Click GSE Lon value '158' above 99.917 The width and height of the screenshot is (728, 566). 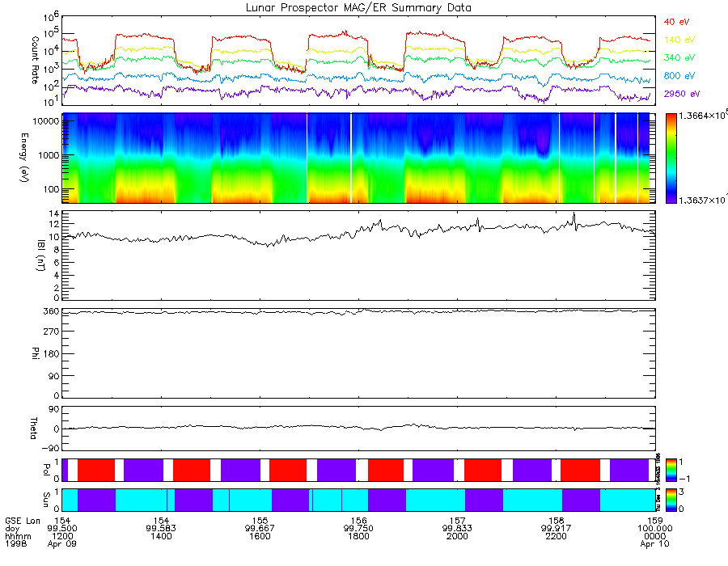click(557, 521)
